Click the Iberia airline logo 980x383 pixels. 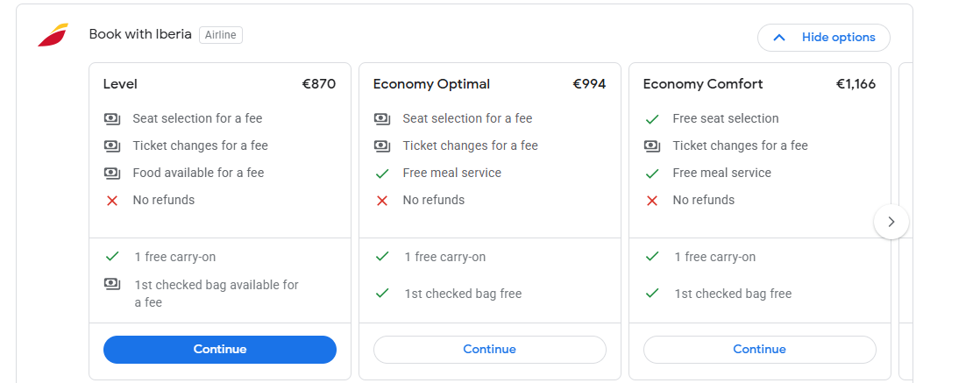(53, 35)
